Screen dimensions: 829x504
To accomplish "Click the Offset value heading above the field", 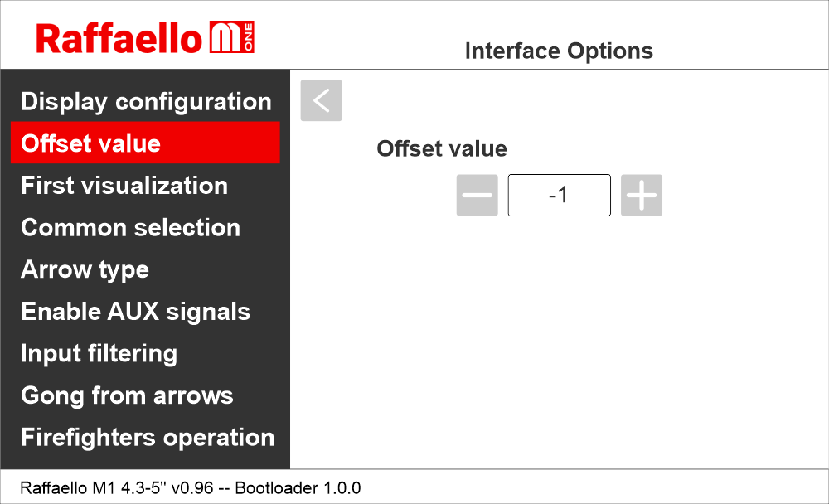I will click(442, 149).
